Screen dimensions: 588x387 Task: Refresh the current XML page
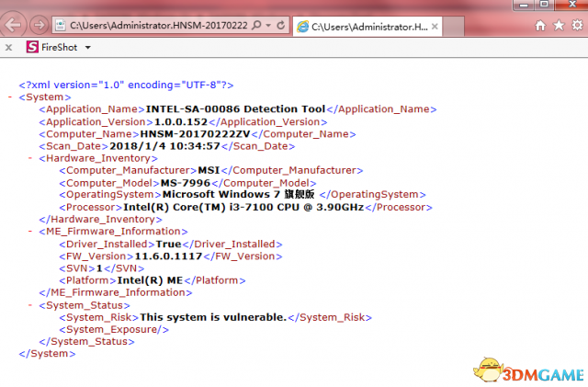[281, 27]
